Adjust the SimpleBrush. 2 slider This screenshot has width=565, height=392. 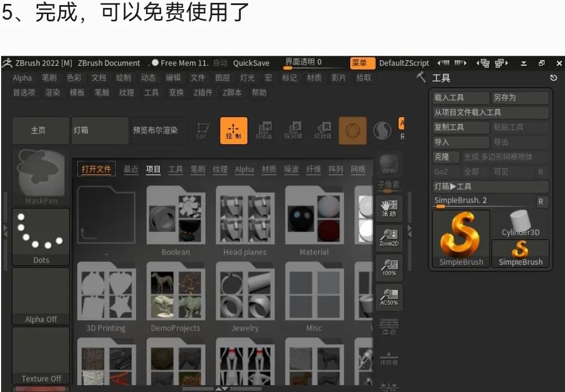coord(483,202)
